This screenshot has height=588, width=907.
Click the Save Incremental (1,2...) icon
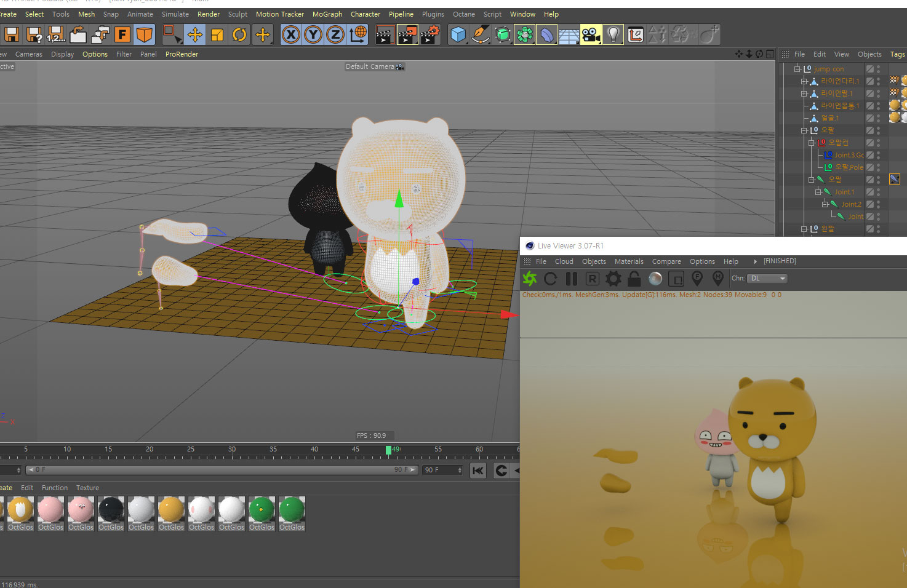click(x=56, y=34)
